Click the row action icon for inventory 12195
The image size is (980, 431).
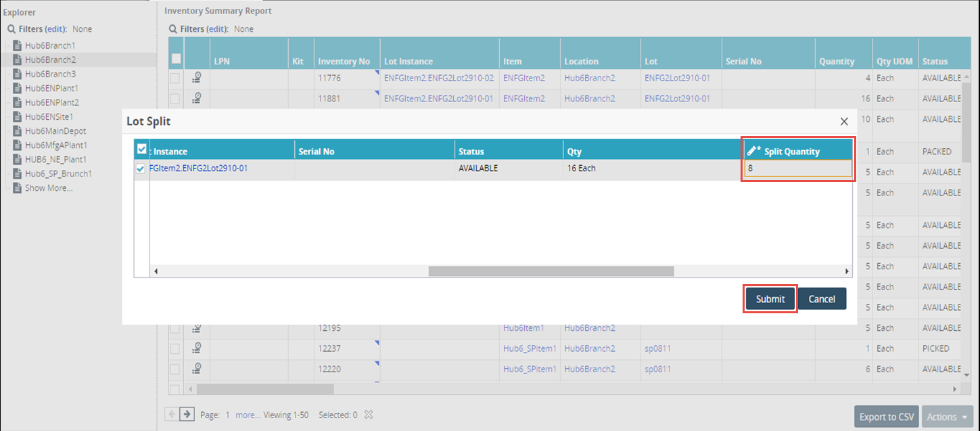click(197, 328)
